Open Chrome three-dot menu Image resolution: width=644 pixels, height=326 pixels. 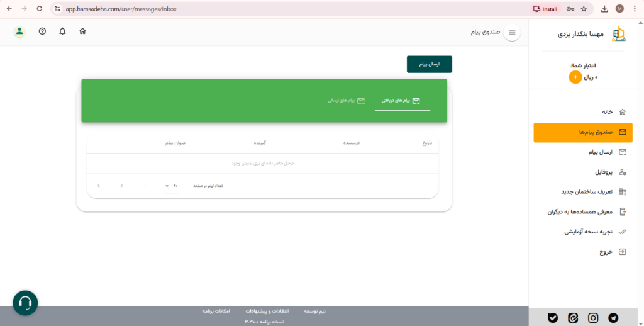(x=635, y=9)
